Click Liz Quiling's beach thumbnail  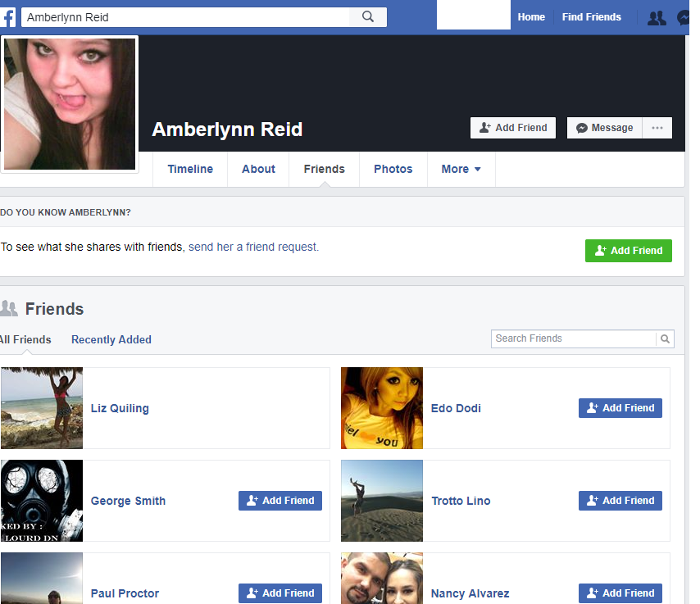click(x=42, y=408)
